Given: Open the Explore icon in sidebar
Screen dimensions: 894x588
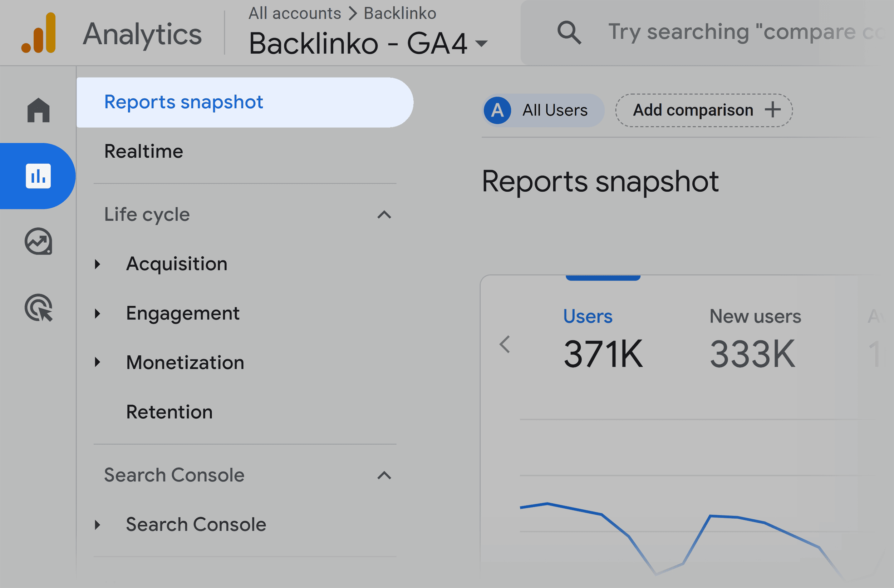Looking at the screenshot, I should pyautogui.click(x=38, y=241).
